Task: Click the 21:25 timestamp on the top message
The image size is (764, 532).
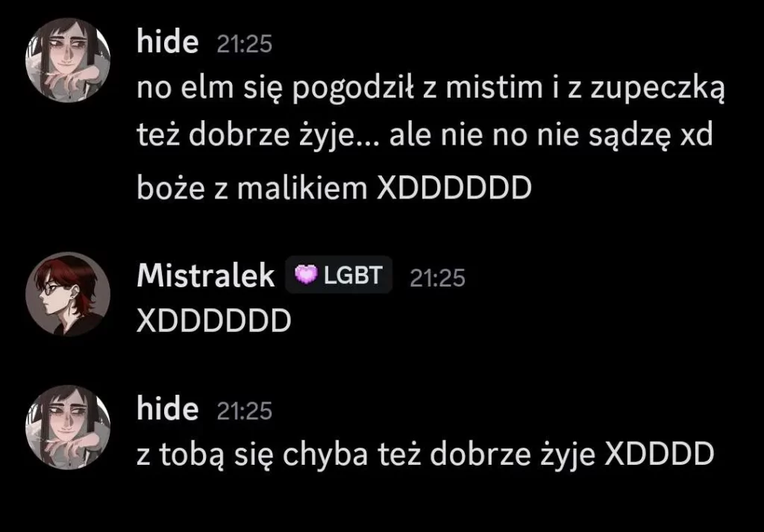Action: [x=244, y=44]
